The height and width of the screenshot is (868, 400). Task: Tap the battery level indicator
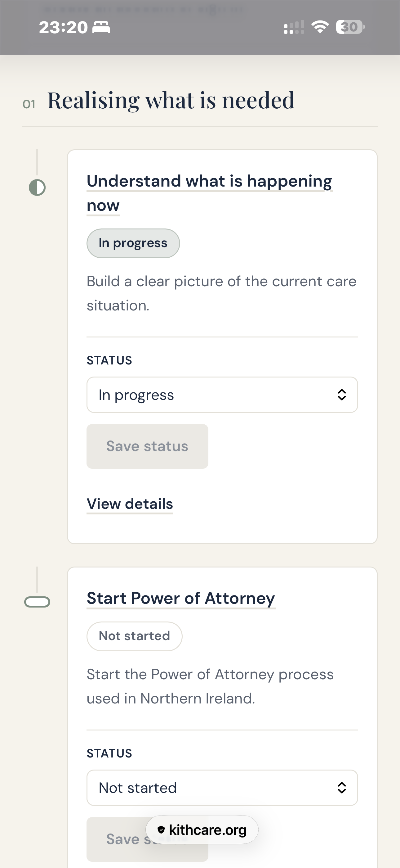point(350,27)
